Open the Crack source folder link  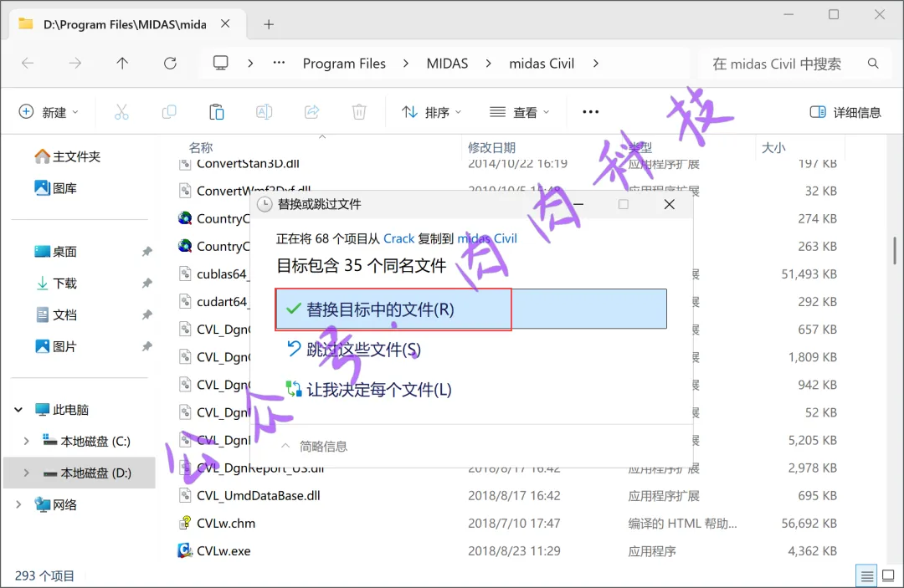click(399, 238)
